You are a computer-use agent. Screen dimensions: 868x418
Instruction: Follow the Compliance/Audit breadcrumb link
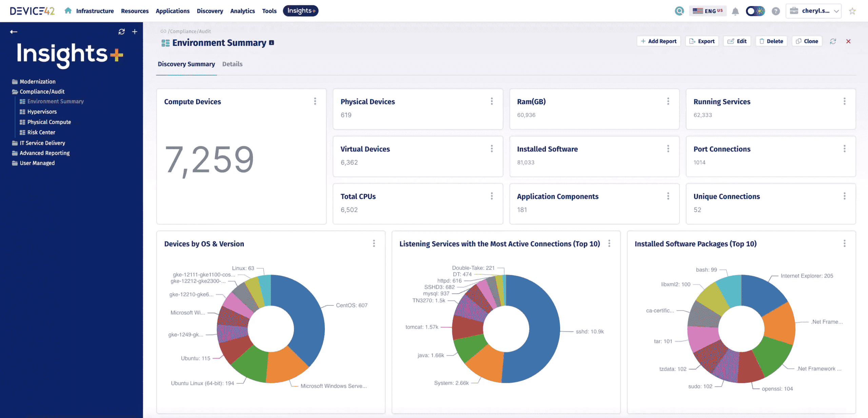pyautogui.click(x=189, y=31)
